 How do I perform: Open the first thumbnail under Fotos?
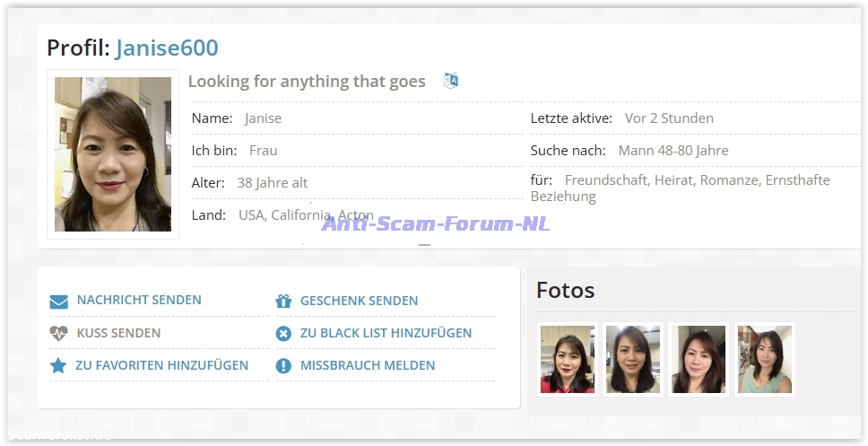point(568,360)
